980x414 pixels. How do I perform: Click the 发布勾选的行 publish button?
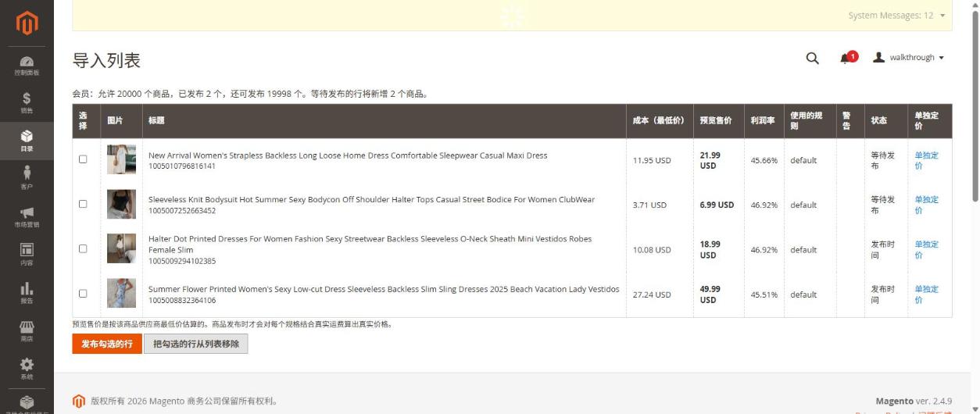tap(107, 344)
